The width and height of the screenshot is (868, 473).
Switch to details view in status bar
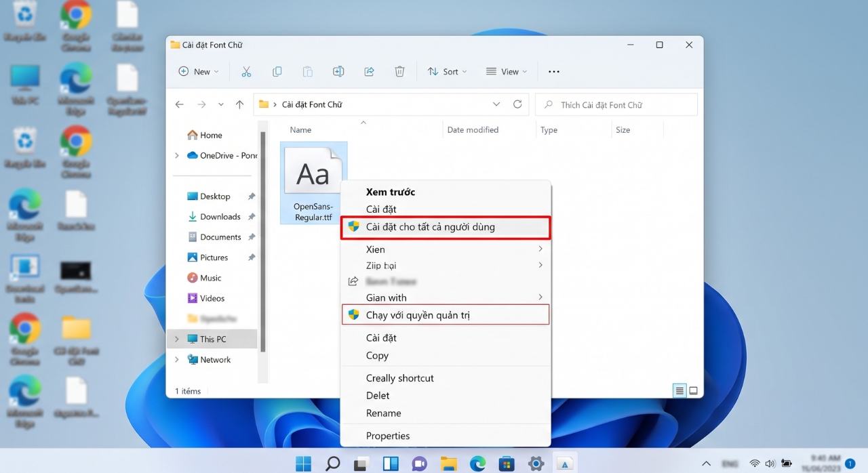(679, 391)
